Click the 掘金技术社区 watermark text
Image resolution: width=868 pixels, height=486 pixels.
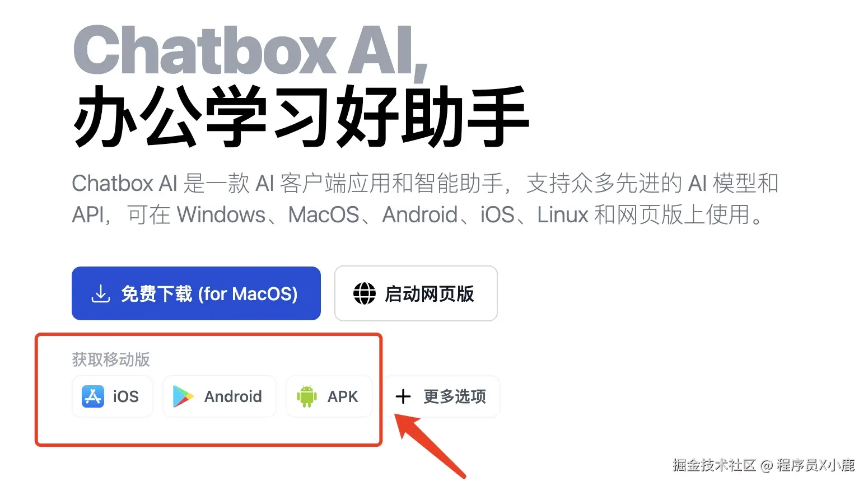point(714,465)
